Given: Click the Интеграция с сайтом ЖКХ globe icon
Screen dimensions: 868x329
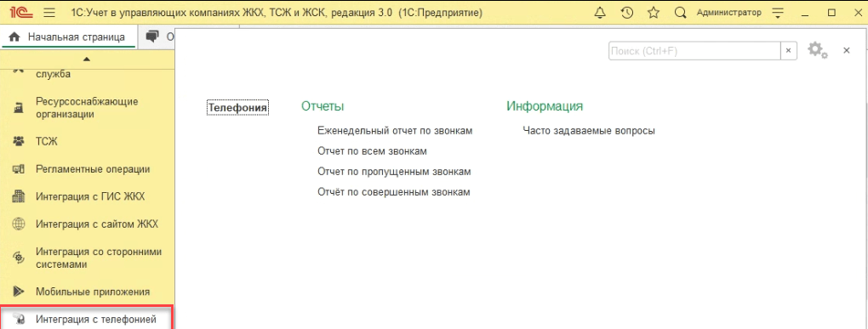Looking at the screenshot, I should click(19, 224).
